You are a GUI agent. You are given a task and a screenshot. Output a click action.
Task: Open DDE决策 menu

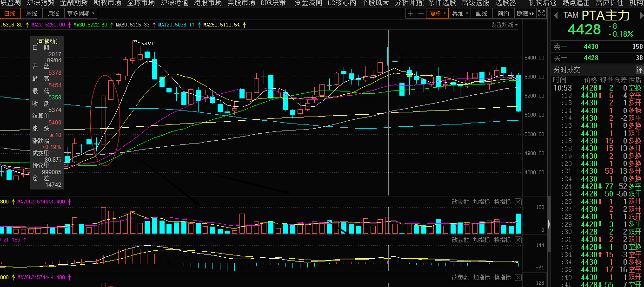273,3
